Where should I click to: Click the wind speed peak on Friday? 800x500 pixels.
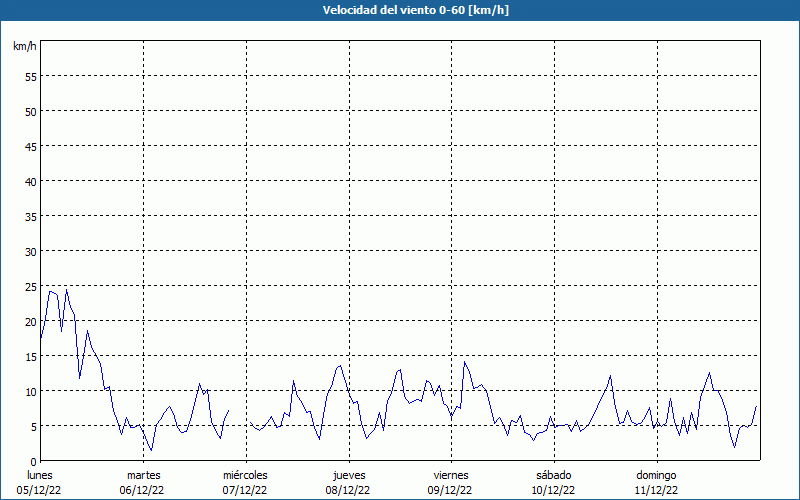(x=464, y=362)
